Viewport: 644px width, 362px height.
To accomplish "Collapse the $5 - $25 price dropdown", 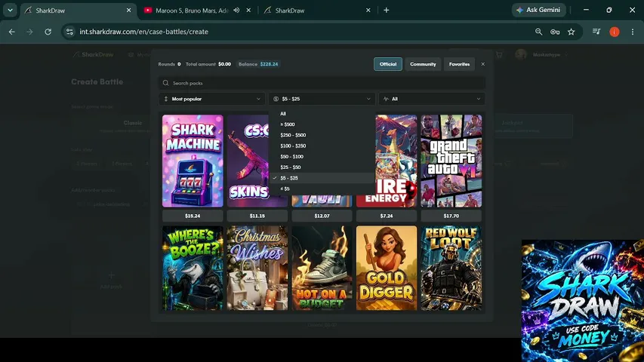I will (322, 99).
